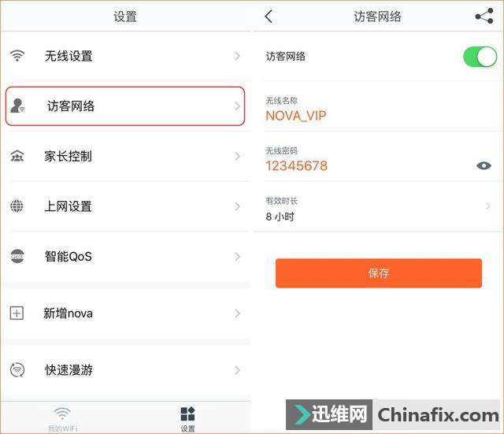Expand the valid duration chevron
504x434 pixels.
tap(488, 206)
